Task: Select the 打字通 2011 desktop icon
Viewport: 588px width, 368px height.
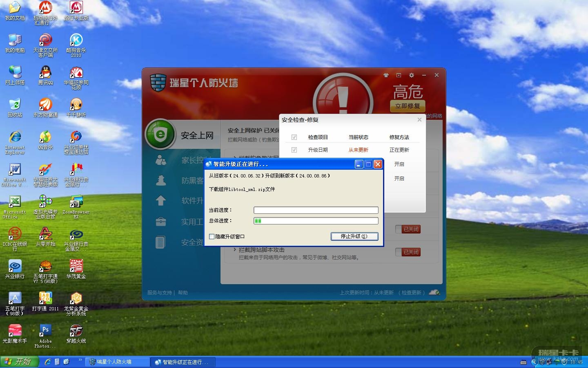Action: click(45, 302)
